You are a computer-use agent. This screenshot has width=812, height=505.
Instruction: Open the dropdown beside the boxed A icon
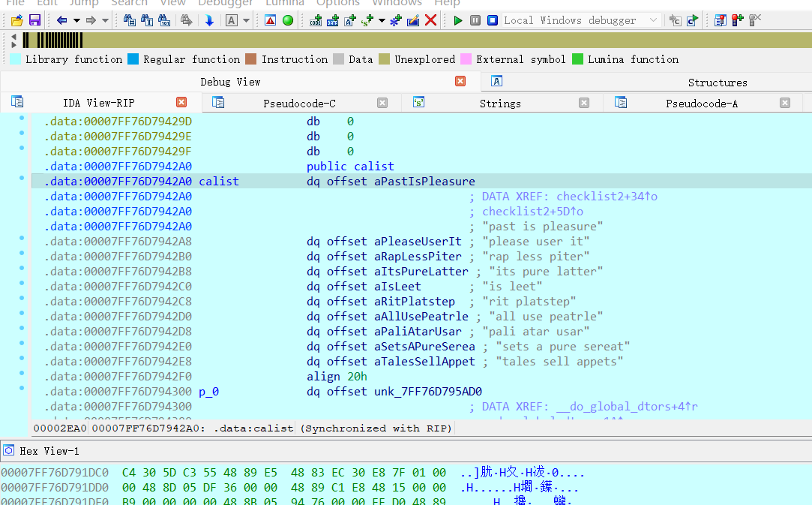pos(247,20)
